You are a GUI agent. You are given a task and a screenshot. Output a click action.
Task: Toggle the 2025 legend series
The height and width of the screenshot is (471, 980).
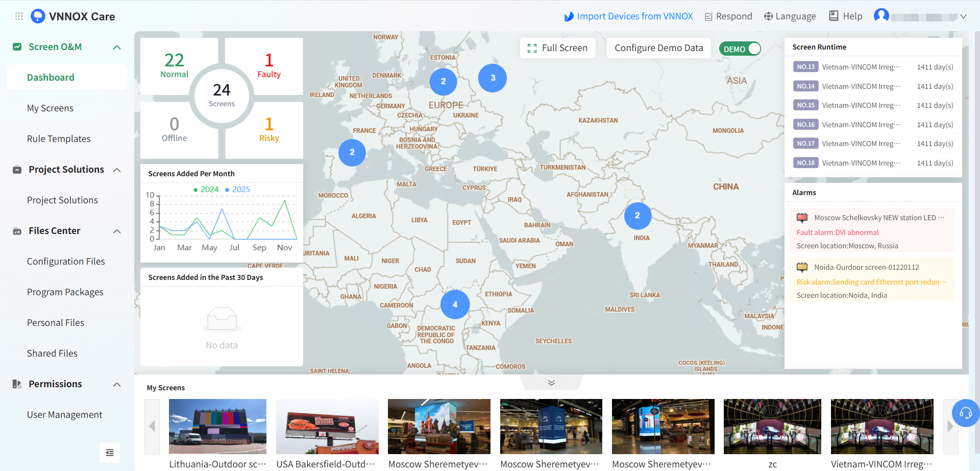238,190
